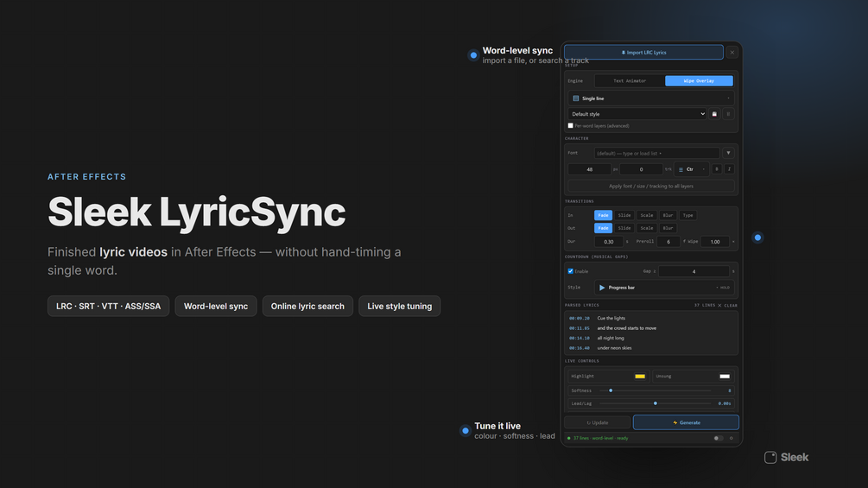Screen dimensions: 868x488
Task: Choose Blur for the In transition
Action: coord(668,215)
